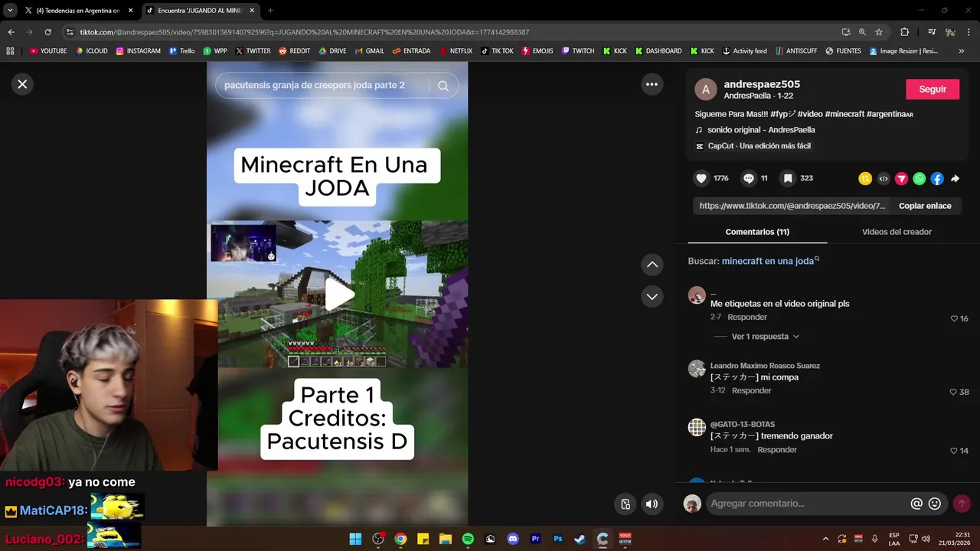Search minecraft en una joda link
980x551 pixels.
[770, 261]
